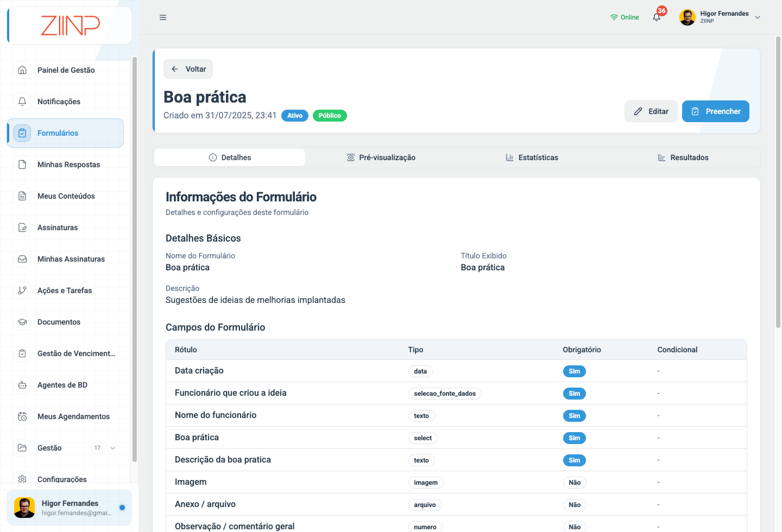The height and width of the screenshot is (532, 782).
Task: Open the Resultados tab
Action: tap(683, 157)
